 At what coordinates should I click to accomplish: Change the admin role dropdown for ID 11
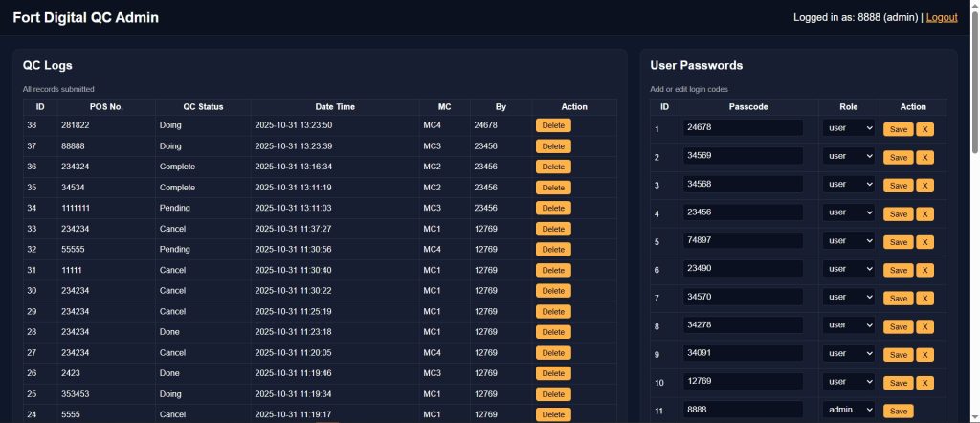(849, 411)
